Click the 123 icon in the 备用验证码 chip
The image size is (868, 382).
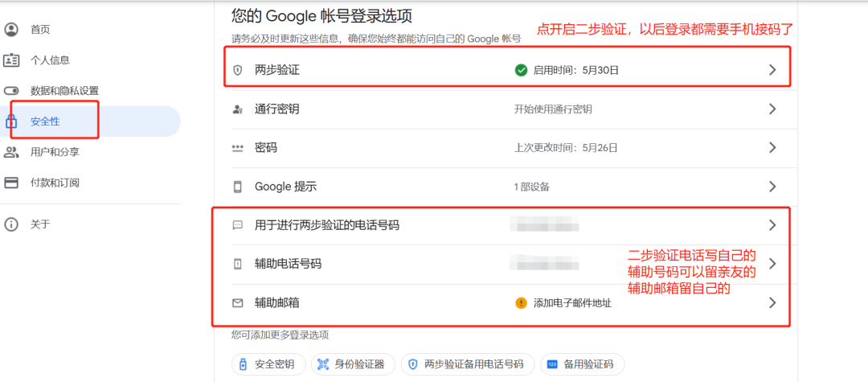coord(552,364)
